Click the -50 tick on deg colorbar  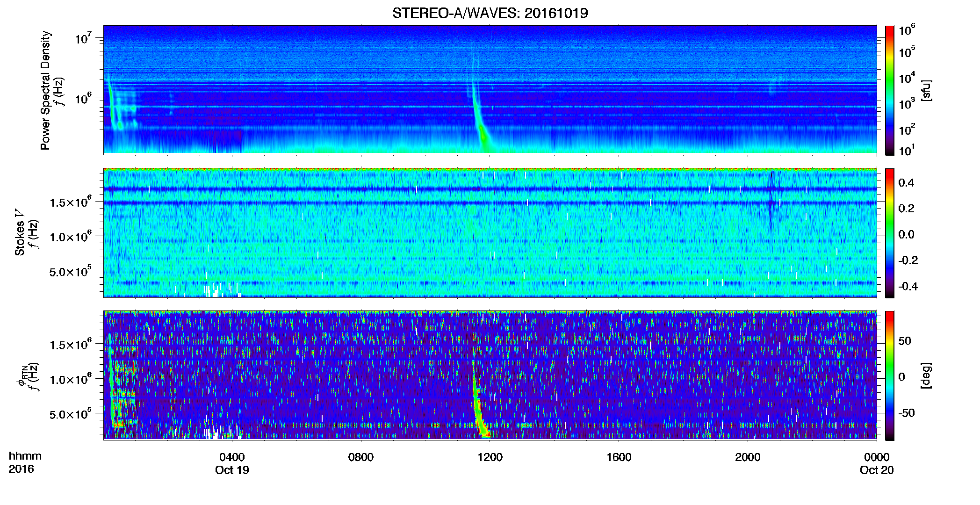pyautogui.click(x=907, y=413)
